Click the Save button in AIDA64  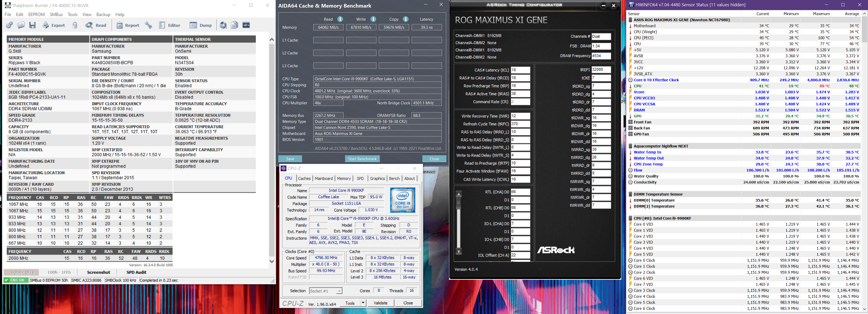(x=290, y=159)
